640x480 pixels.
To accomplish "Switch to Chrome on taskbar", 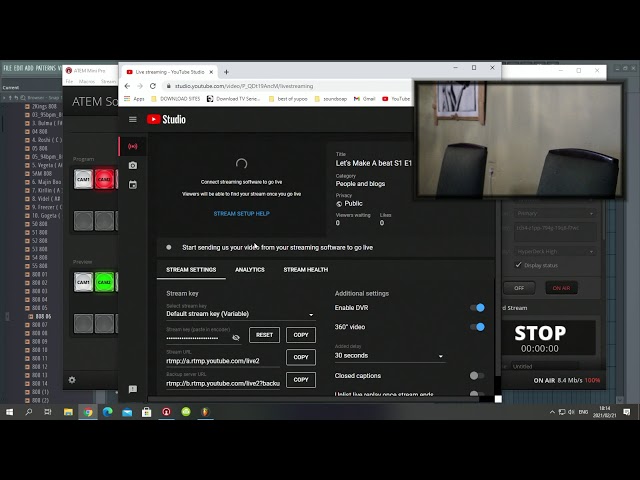I will pos(88,412).
